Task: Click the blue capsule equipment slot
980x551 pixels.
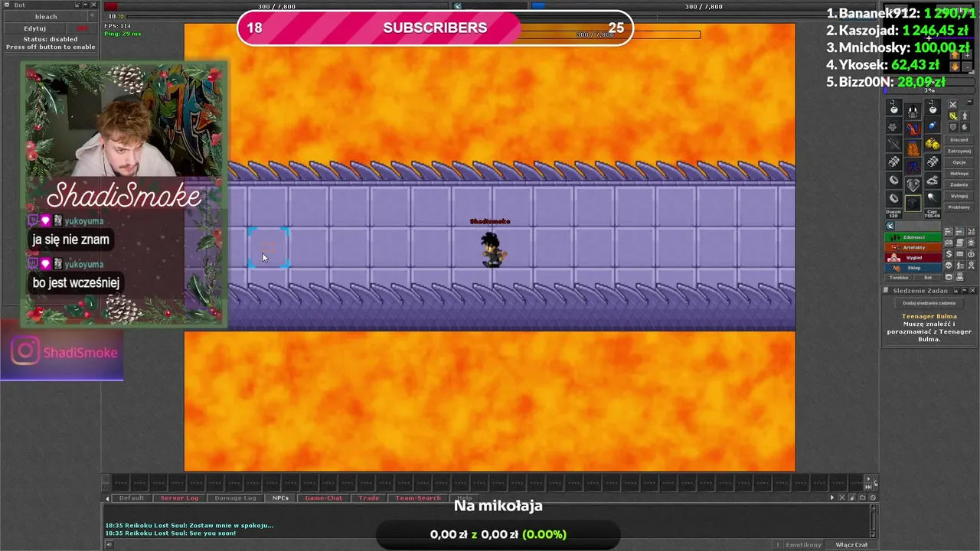Action: tap(933, 125)
